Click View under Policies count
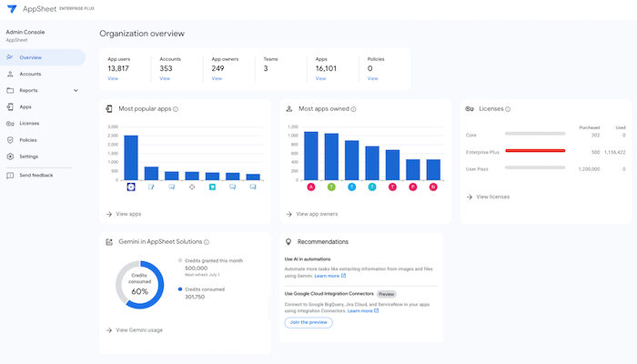The width and height of the screenshot is (637, 364). pyautogui.click(x=373, y=78)
